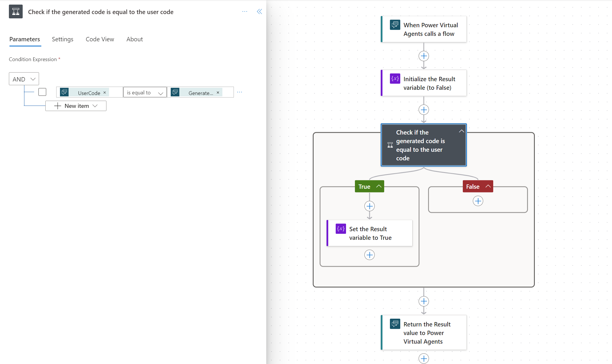This screenshot has height=364, width=612.
Task: Select Return the Result value card
Action: 424,333
